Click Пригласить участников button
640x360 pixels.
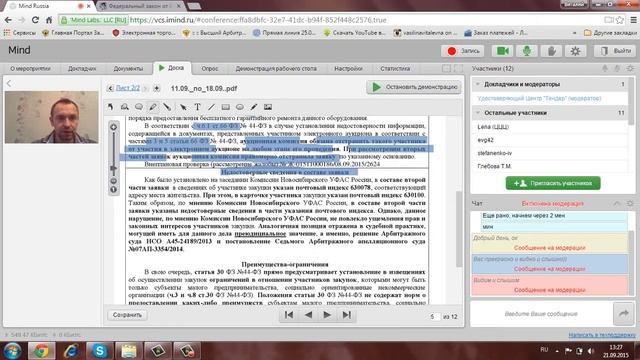[x=553, y=183]
